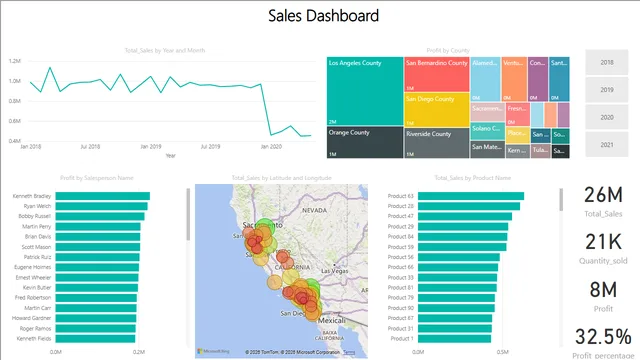The image size is (640, 360).
Task: Click the Mexicali label on map
Action: tap(331, 321)
